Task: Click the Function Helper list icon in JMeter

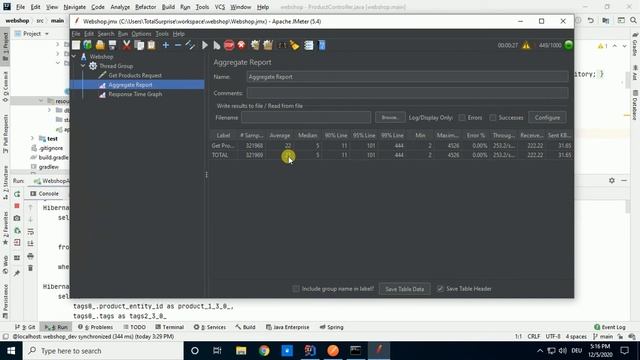Action: point(309,45)
